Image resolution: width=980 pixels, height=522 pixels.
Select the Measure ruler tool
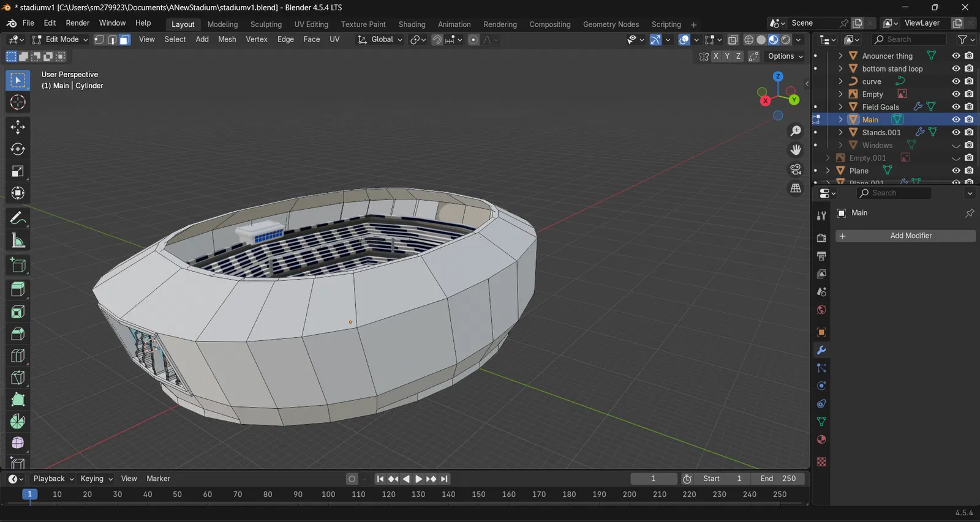point(18,240)
